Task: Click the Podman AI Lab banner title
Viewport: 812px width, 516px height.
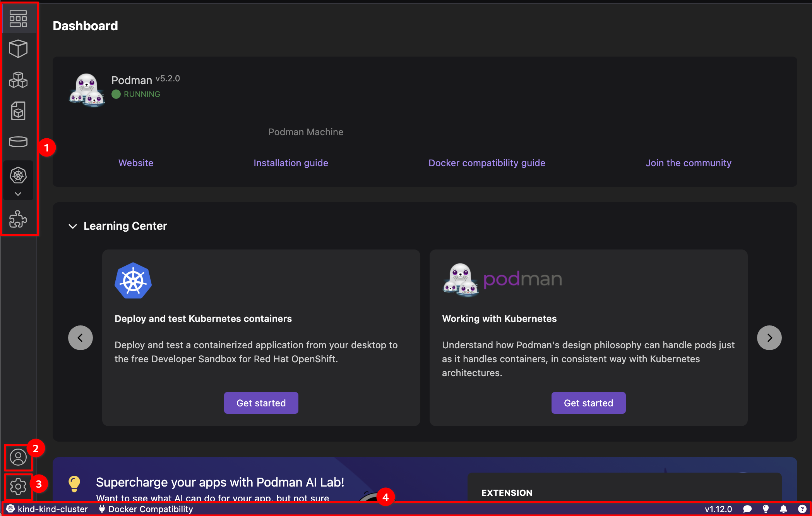Action: click(220, 482)
